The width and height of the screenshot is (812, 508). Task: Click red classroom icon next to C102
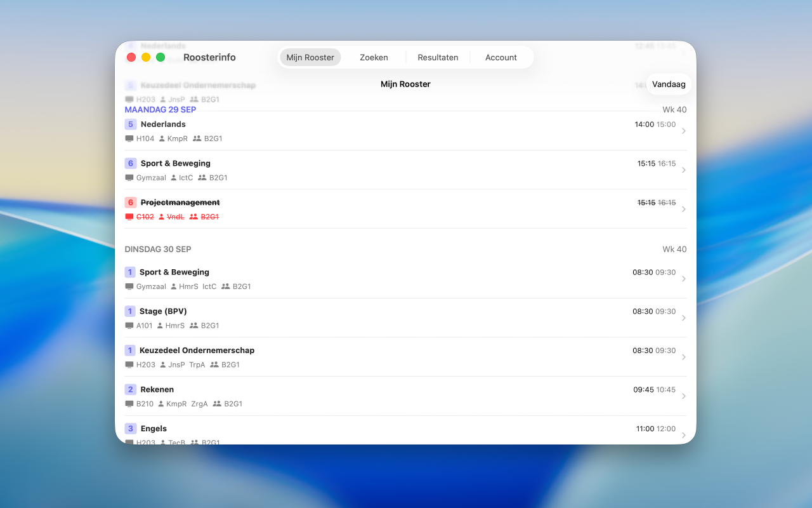click(x=129, y=217)
